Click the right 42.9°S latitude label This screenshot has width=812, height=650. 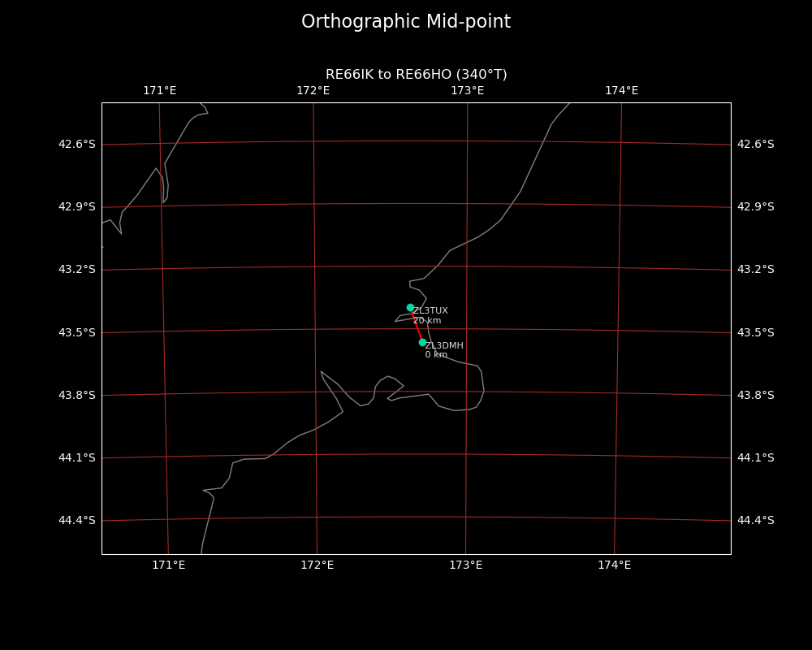click(x=755, y=206)
